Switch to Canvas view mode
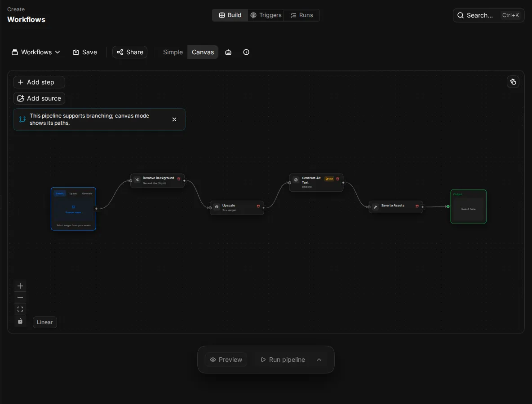 [203, 52]
